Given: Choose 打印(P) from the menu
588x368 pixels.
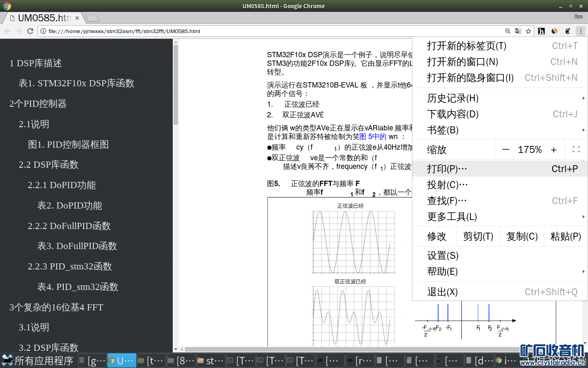Looking at the screenshot, I should point(500,169).
